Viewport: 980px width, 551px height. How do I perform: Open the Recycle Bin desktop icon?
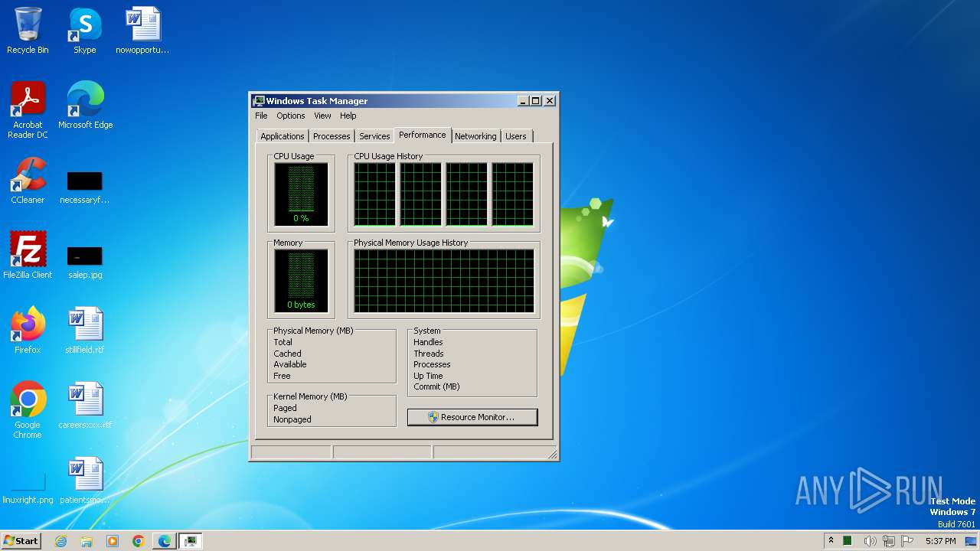(28, 31)
